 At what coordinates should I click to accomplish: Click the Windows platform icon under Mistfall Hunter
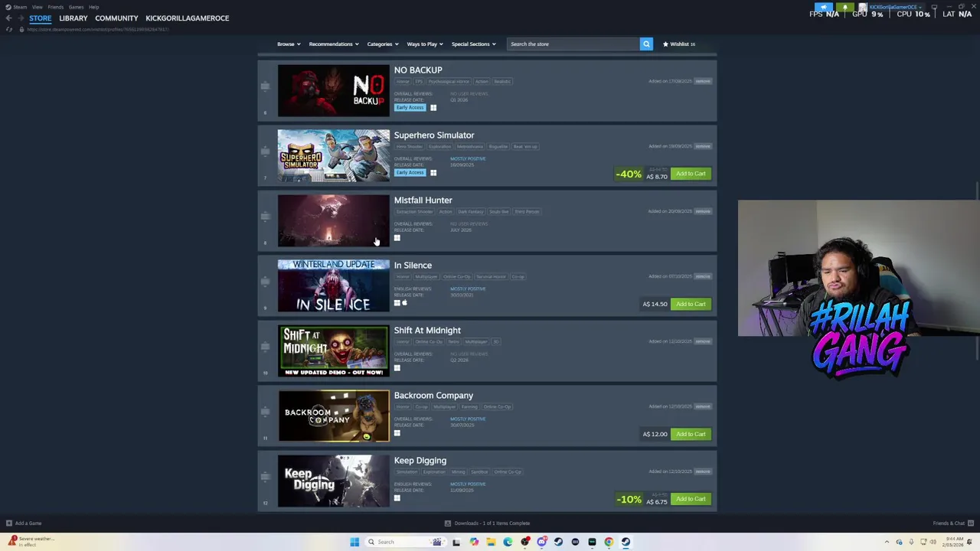[397, 238]
